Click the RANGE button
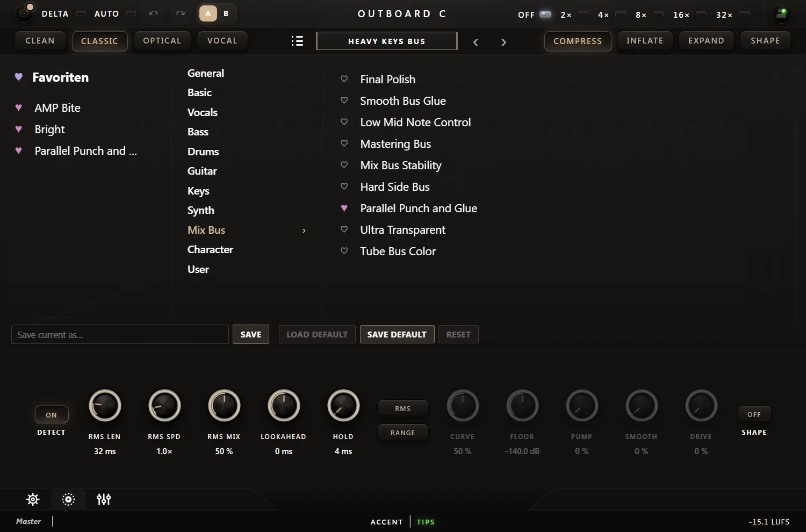 click(x=403, y=433)
